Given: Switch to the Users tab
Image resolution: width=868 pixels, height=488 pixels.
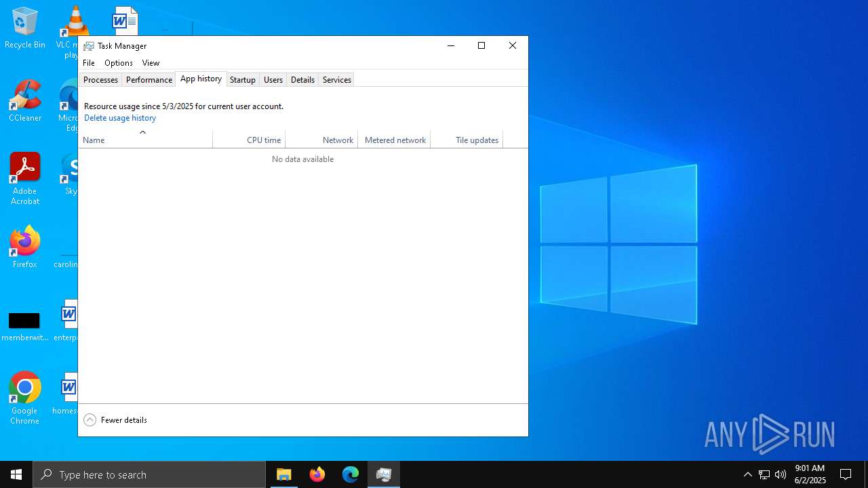Looking at the screenshot, I should click(x=273, y=80).
